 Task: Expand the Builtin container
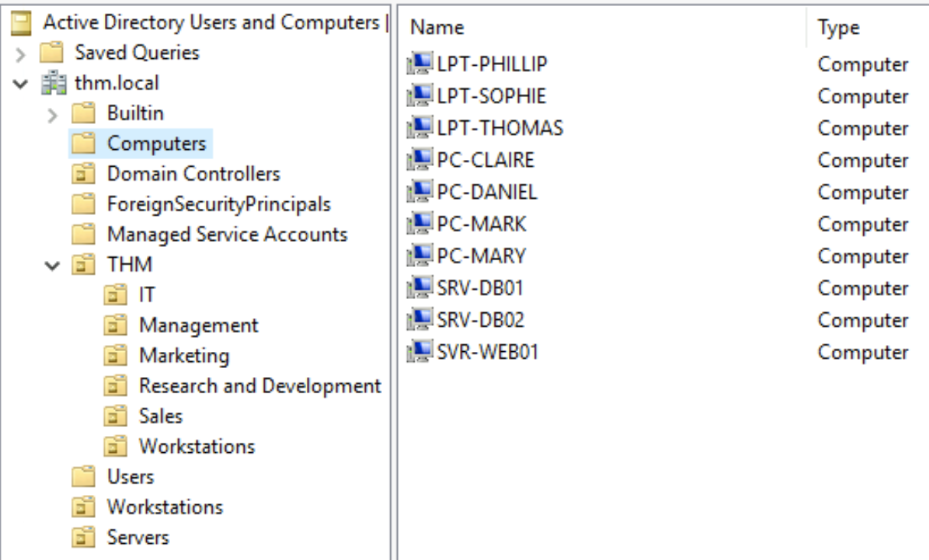53,114
